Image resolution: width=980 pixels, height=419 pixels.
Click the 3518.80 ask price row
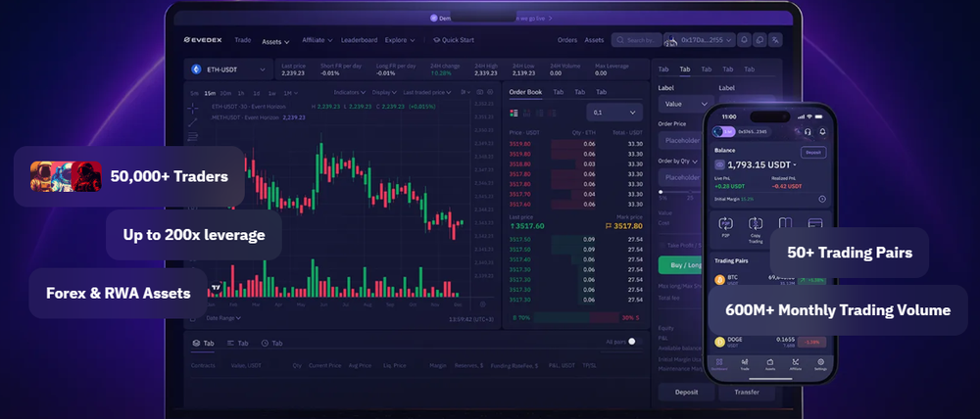coord(575,164)
